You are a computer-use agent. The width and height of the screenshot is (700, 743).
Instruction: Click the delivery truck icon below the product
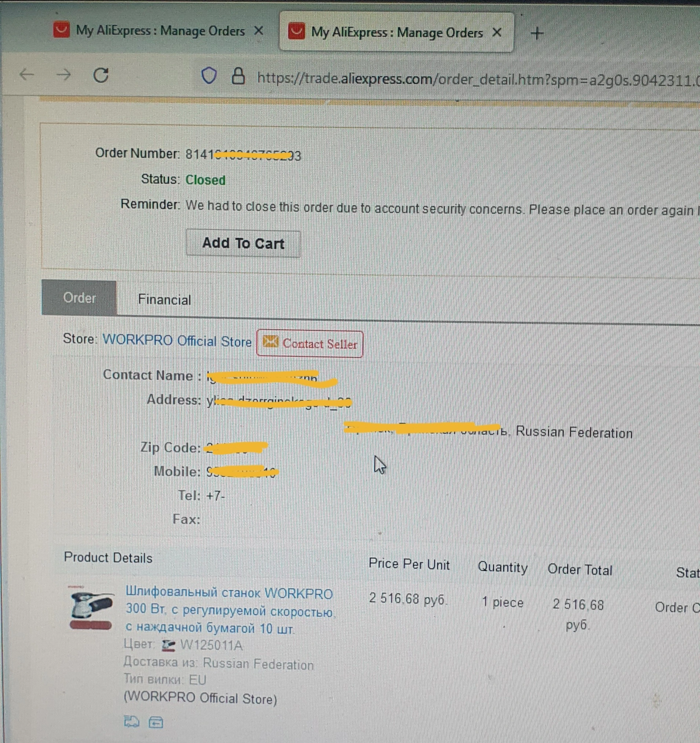(131, 722)
